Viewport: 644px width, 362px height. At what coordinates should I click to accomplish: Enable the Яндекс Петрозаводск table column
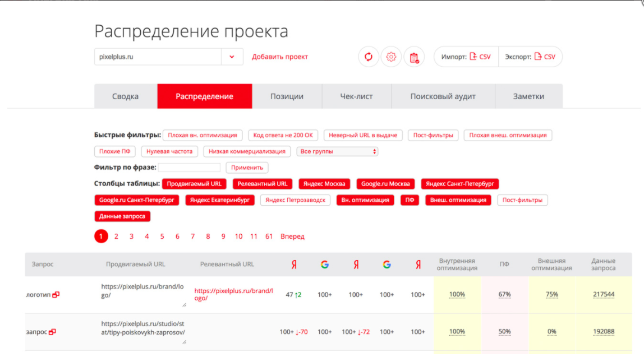pyautogui.click(x=295, y=200)
